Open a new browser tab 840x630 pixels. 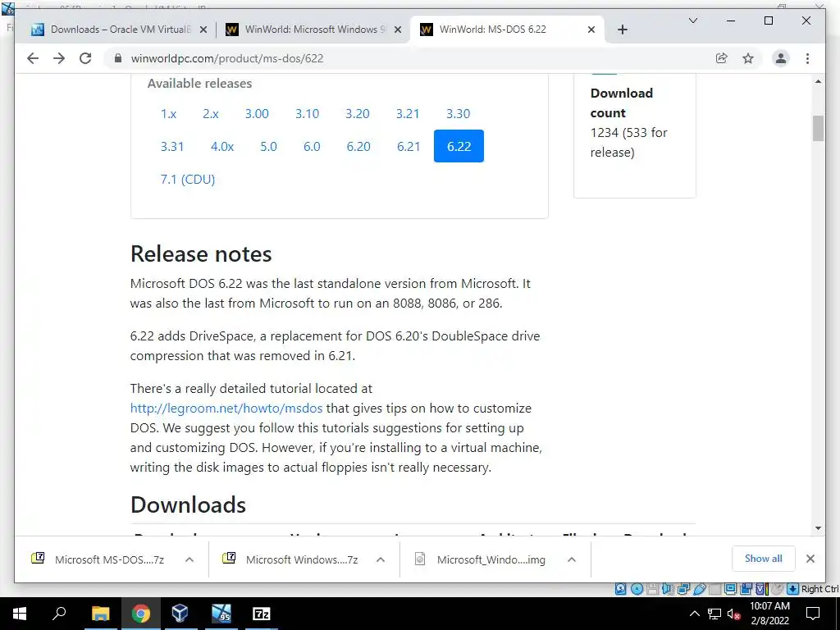coord(622,30)
